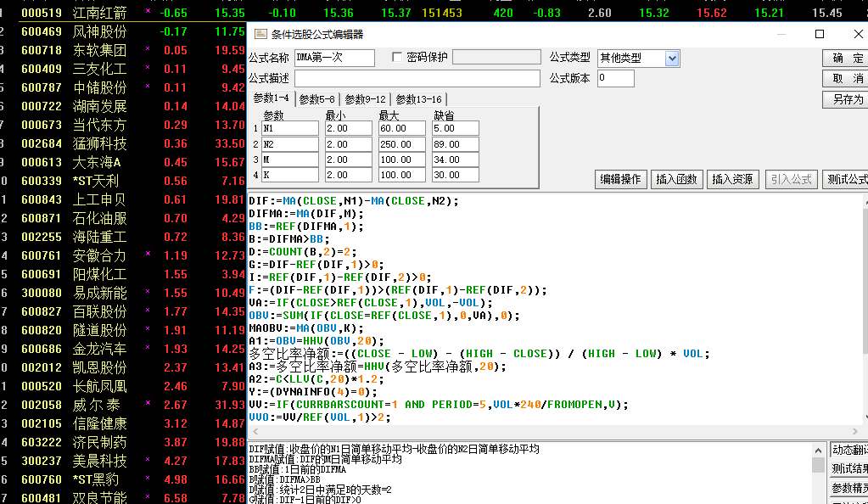Click the 参数精灵 button
The width and height of the screenshot is (868, 504).
(x=848, y=488)
